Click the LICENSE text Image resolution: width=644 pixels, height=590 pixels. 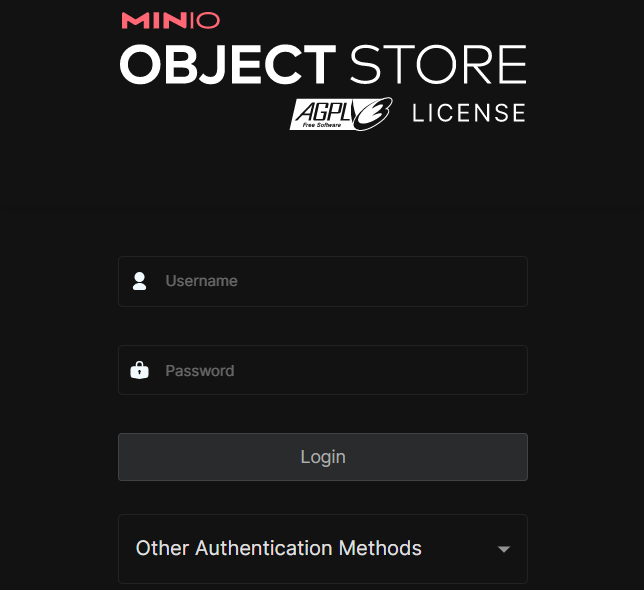pyautogui.click(x=469, y=113)
